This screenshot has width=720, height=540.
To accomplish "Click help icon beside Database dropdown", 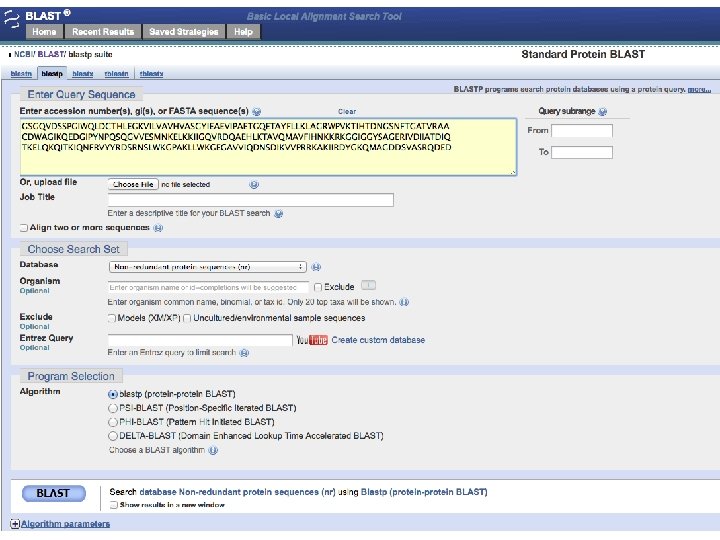I will (x=316, y=267).
